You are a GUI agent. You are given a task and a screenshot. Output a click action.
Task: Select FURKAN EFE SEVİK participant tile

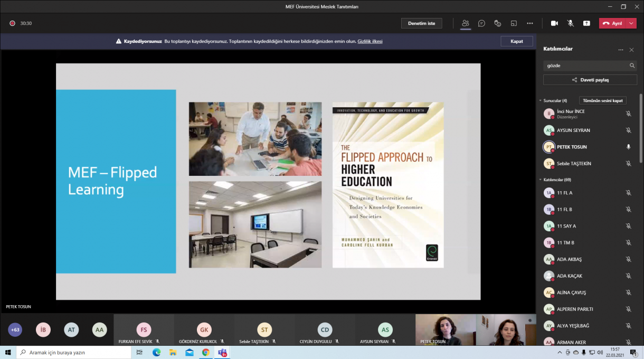click(144, 330)
